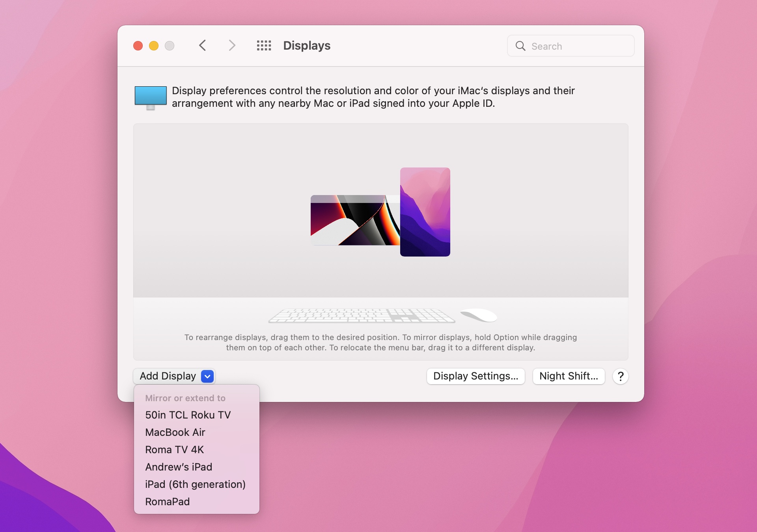This screenshot has width=757, height=532.
Task: Select iPad (6th generation) entry
Action: [195, 484]
